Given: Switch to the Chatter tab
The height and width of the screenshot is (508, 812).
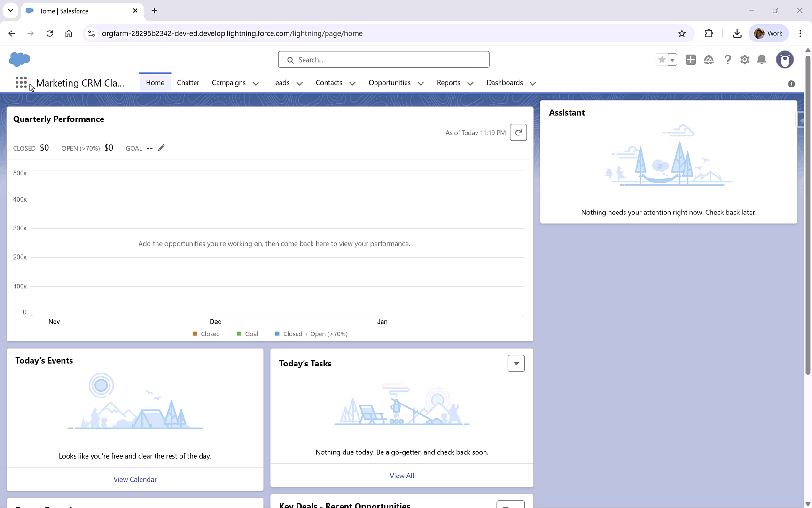Looking at the screenshot, I should tap(188, 82).
